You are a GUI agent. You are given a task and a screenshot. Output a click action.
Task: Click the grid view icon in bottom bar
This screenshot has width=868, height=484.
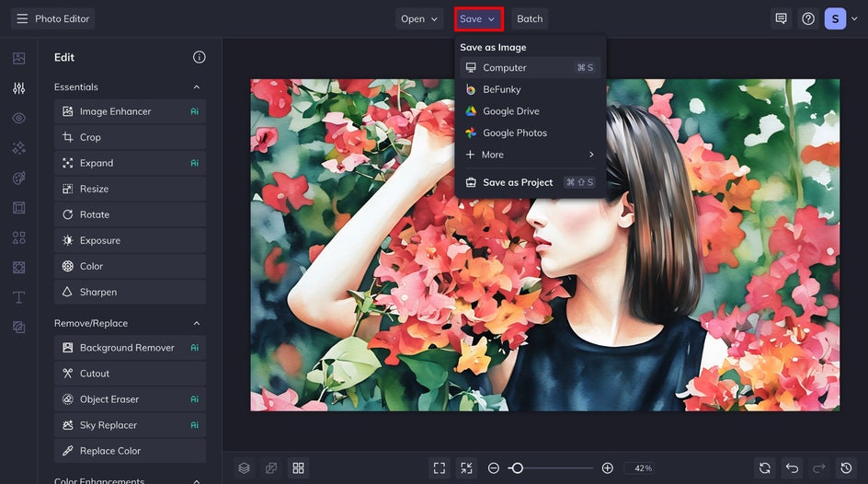(298, 468)
